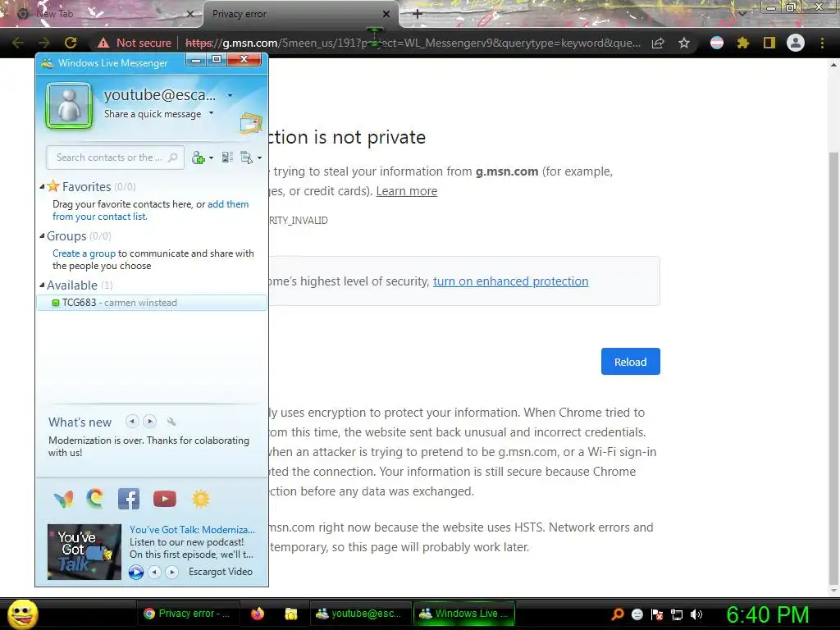Click 'You've Got Talk: Moderniza...' link
This screenshot has width=840, height=630.
coord(192,529)
